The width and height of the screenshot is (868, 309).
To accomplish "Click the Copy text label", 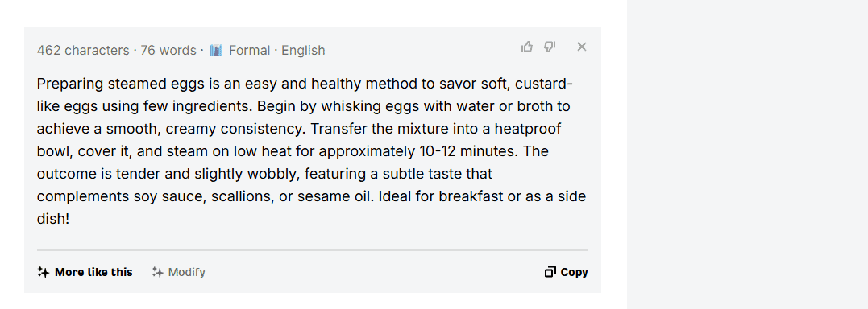I will pos(574,272).
